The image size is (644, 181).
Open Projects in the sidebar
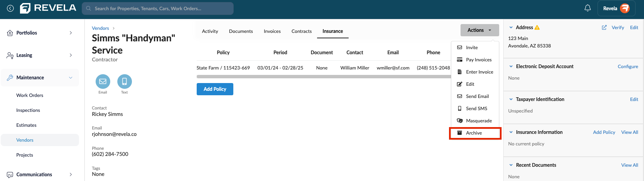[x=25, y=155]
